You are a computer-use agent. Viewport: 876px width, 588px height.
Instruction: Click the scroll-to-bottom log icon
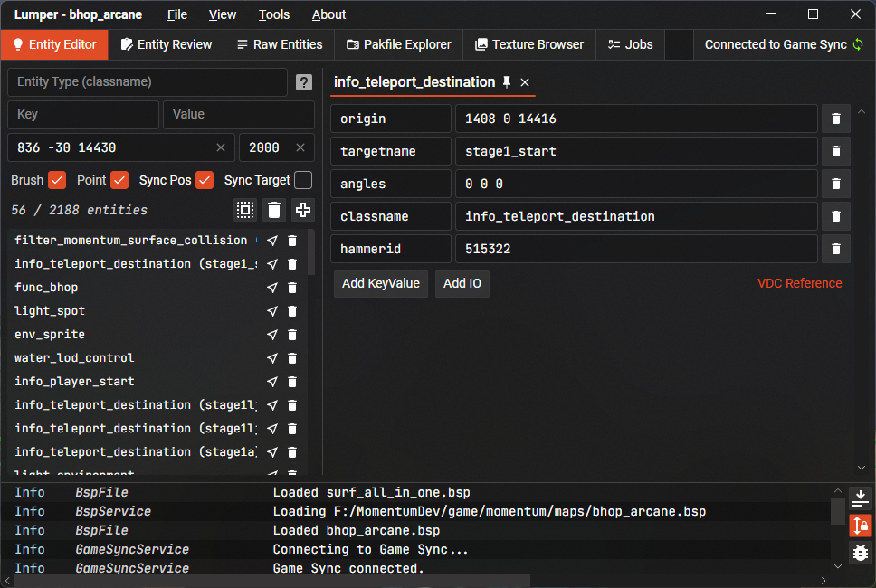coord(861,498)
